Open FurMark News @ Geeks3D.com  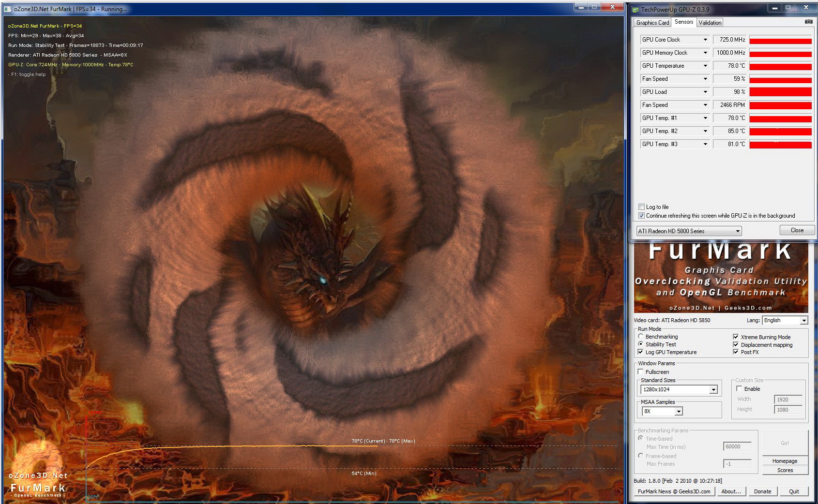pos(674,491)
